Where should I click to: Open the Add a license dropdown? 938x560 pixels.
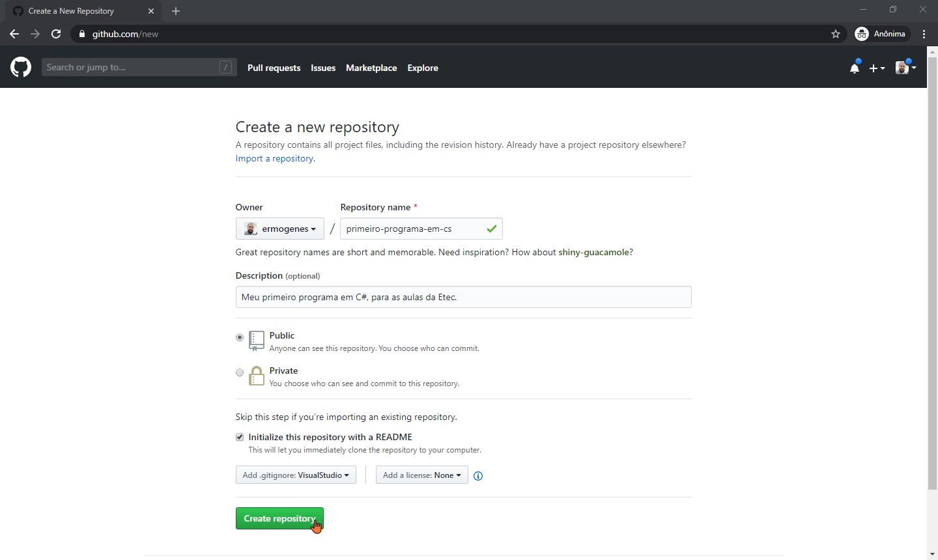click(422, 475)
